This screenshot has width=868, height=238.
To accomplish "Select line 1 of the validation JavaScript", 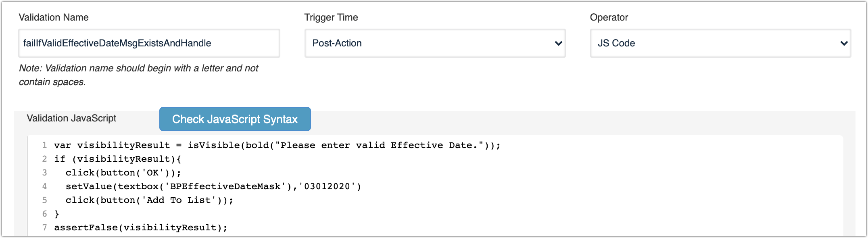I will pyautogui.click(x=278, y=145).
